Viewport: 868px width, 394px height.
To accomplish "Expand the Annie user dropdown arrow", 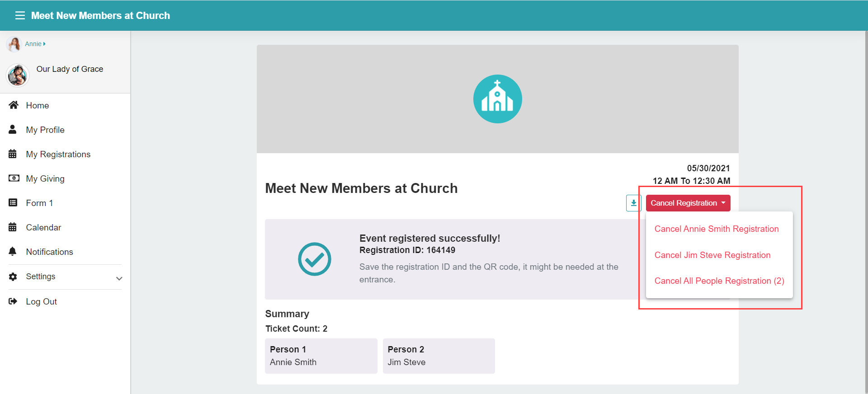I will click(44, 44).
